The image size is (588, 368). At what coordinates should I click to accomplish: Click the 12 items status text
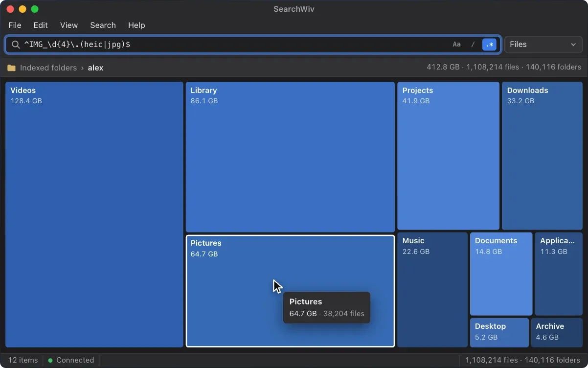pyautogui.click(x=23, y=360)
